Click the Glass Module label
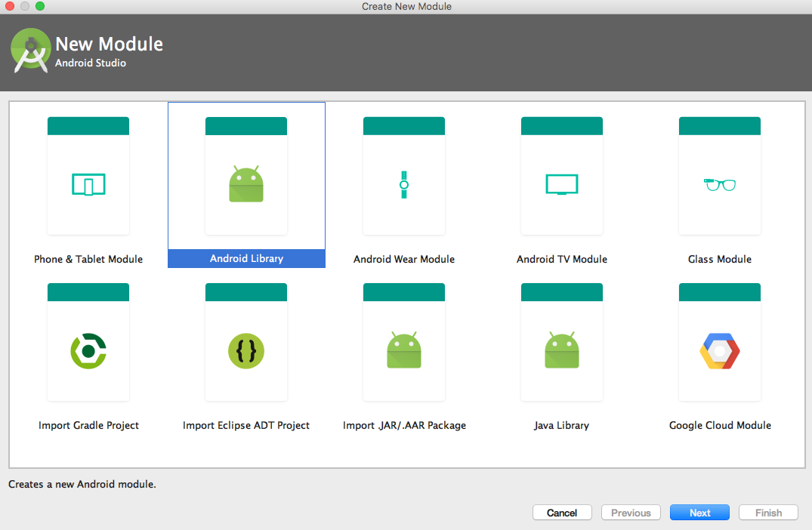 (720, 259)
